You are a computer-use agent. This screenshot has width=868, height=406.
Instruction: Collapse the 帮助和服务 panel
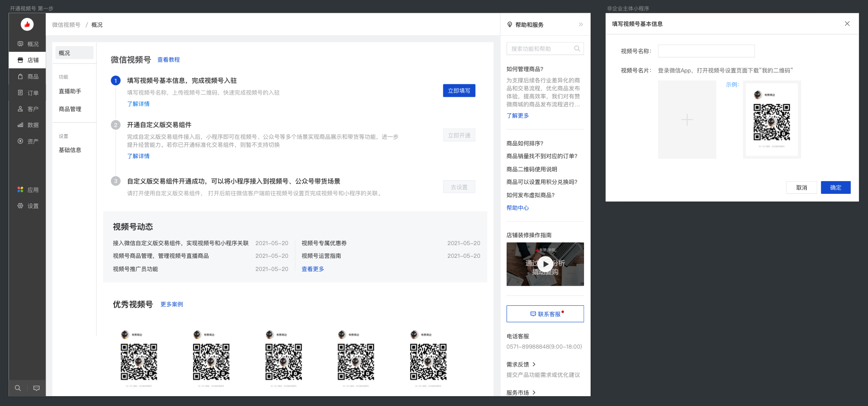(581, 24)
